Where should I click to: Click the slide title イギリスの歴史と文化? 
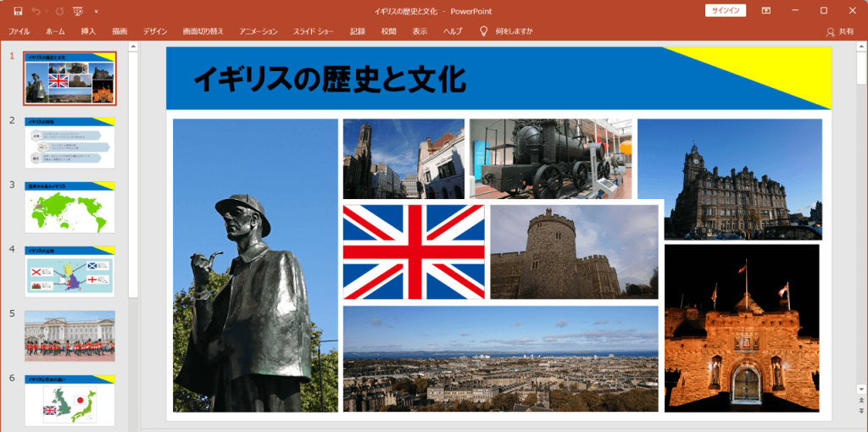tap(330, 79)
